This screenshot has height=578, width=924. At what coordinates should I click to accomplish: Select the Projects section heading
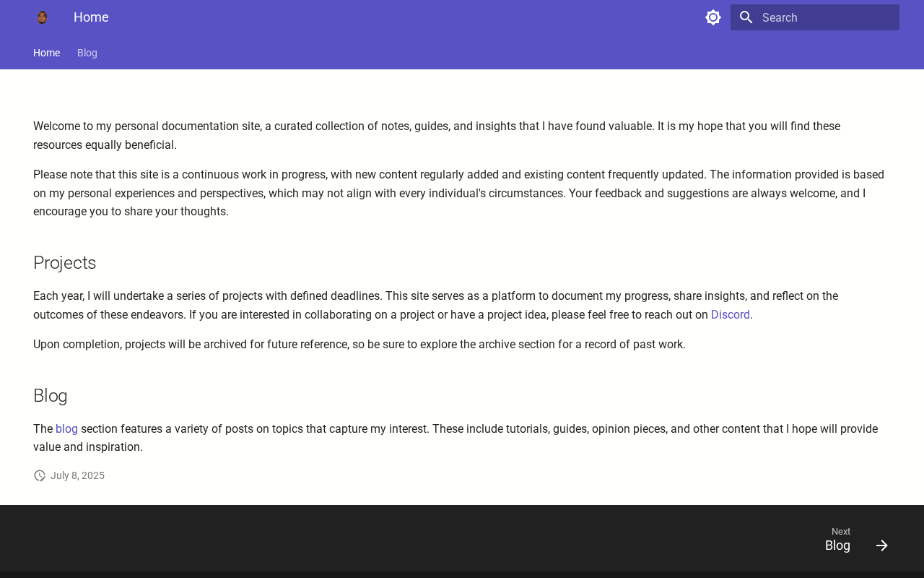[x=65, y=263]
